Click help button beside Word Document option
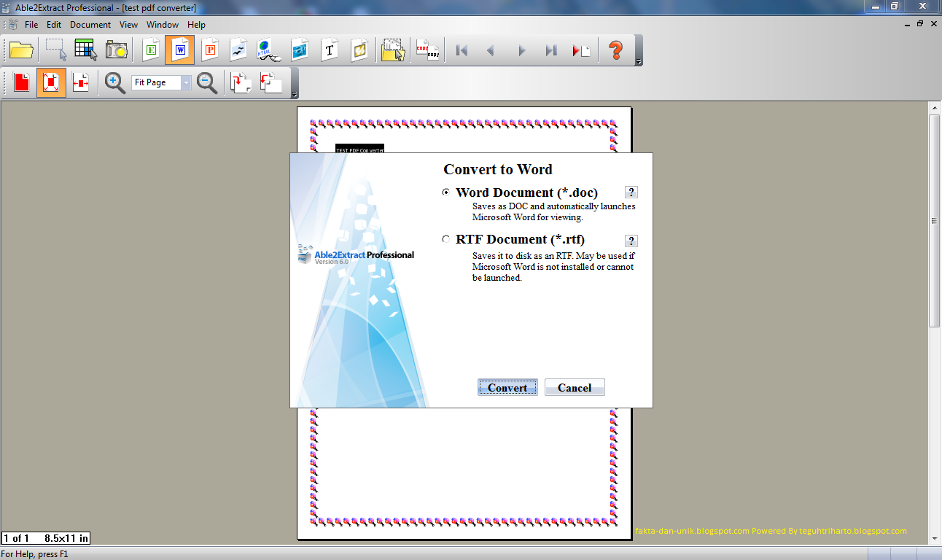 (x=631, y=192)
